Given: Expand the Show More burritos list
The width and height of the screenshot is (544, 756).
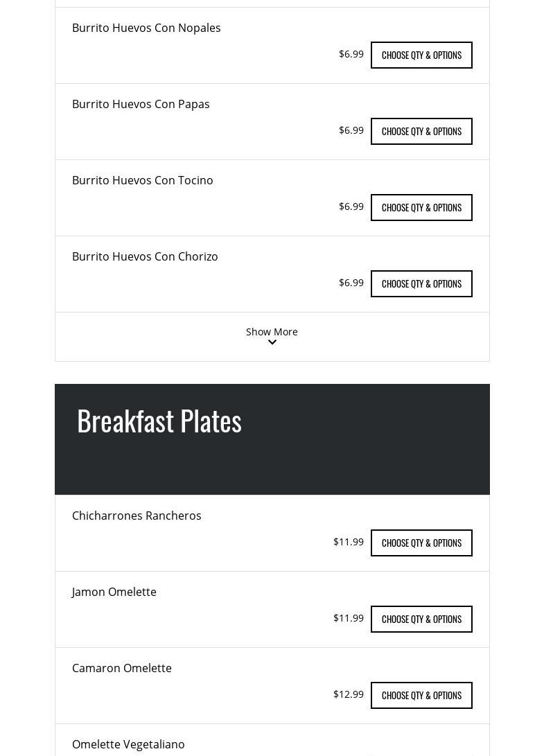Looking at the screenshot, I should (x=272, y=332).
